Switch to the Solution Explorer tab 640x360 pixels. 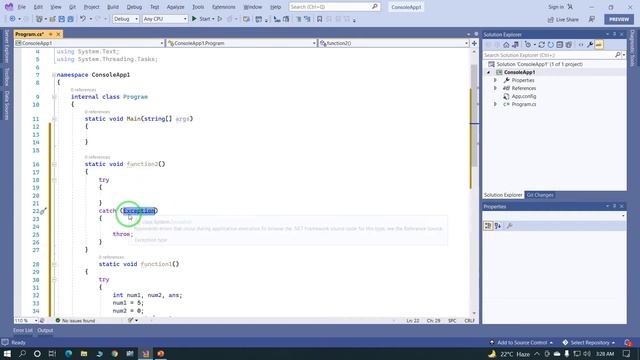[x=503, y=195]
